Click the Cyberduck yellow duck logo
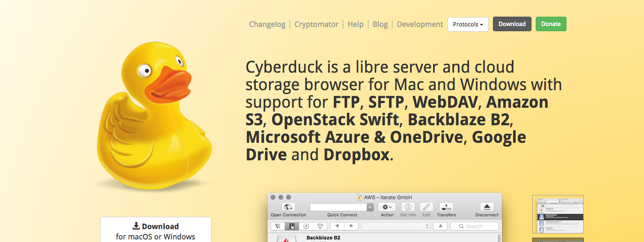This screenshot has width=644, height=242. [x=154, y=115]
